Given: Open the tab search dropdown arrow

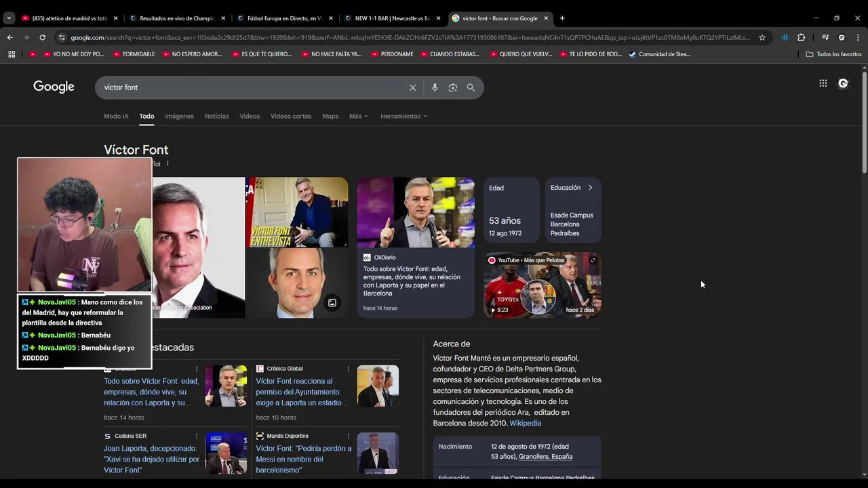Looking at the screenshot, I should (9, 18).
